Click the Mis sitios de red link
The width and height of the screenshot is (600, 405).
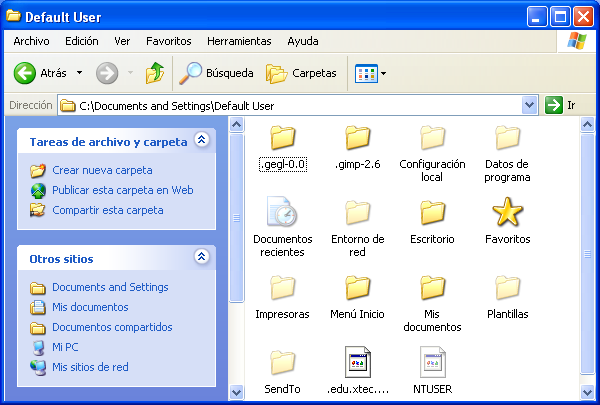90,367
